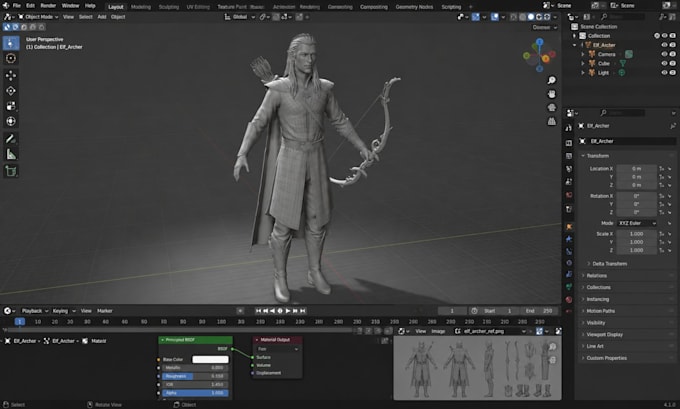Viewport: 680px width, 409px height.
Task: Toggle visibility eye of Cube
Action: (664, 63)
